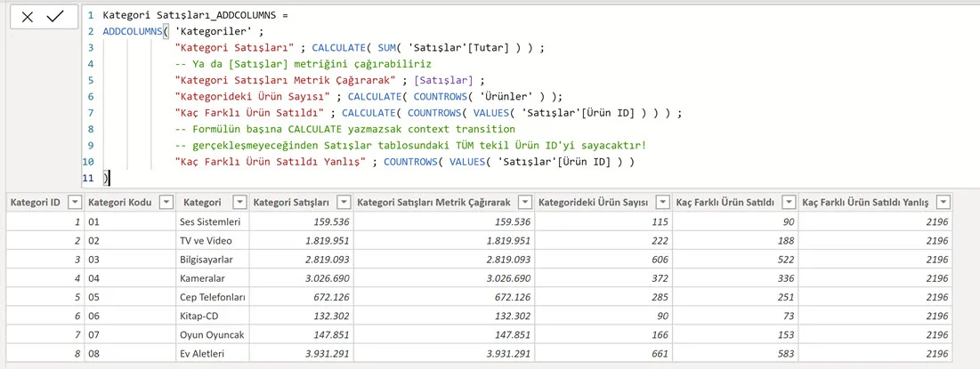Select the Kategori Satışları column header
Image resolution: width=980 pixels, height=369 pixels.
pyautogui.click(x=291, y=203)
